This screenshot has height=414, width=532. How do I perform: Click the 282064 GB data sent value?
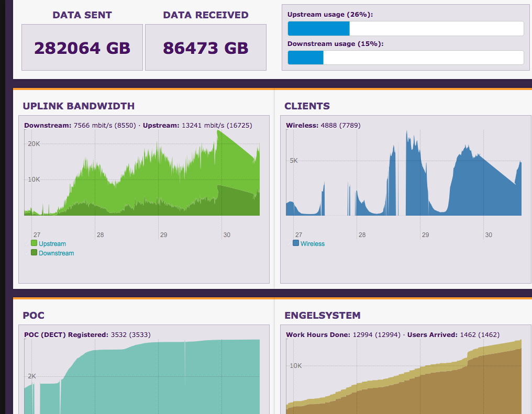click(82, 48)
